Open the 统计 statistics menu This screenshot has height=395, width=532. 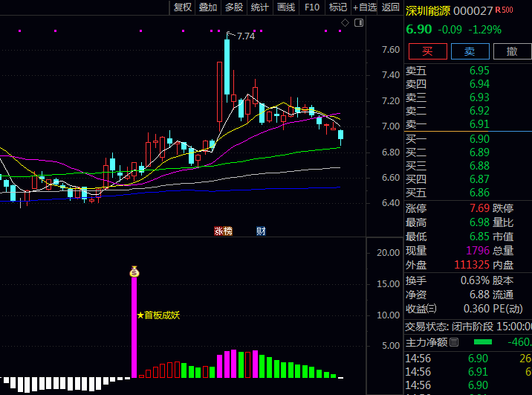[260, 7]
